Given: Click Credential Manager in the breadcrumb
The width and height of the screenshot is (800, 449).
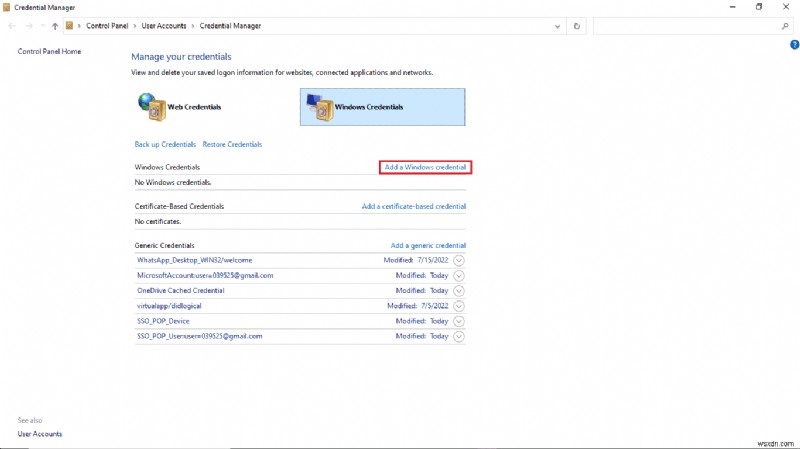Looking at the screenshot, I should point(230,26).
